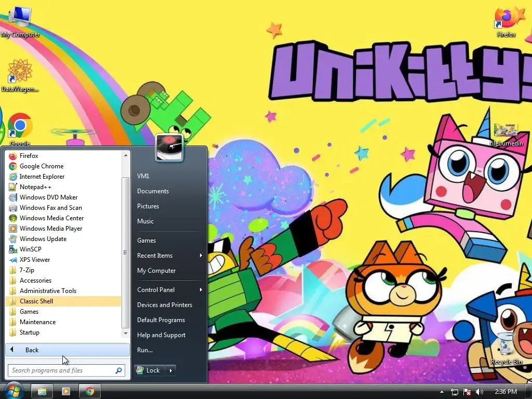The height and width of the screenshot is (399, 532).
Task: Open Default Programs
Action: click(x=170, y=320)
